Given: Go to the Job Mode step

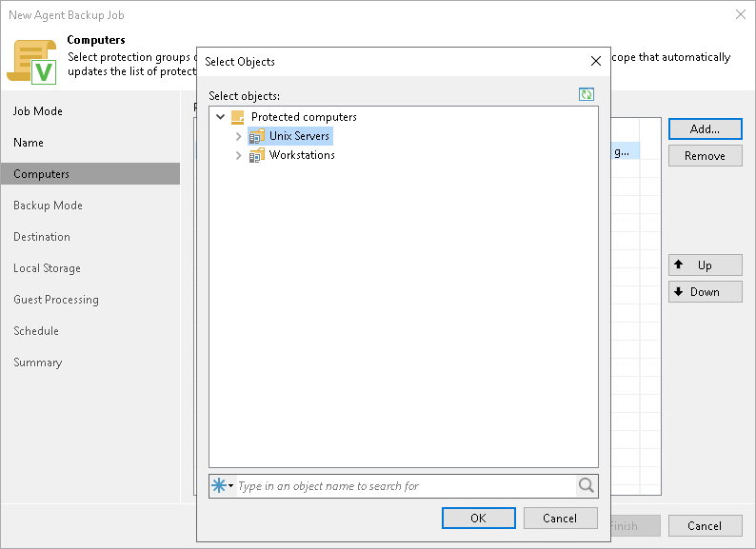Looking at the screenshot, I should coord(38,111).
